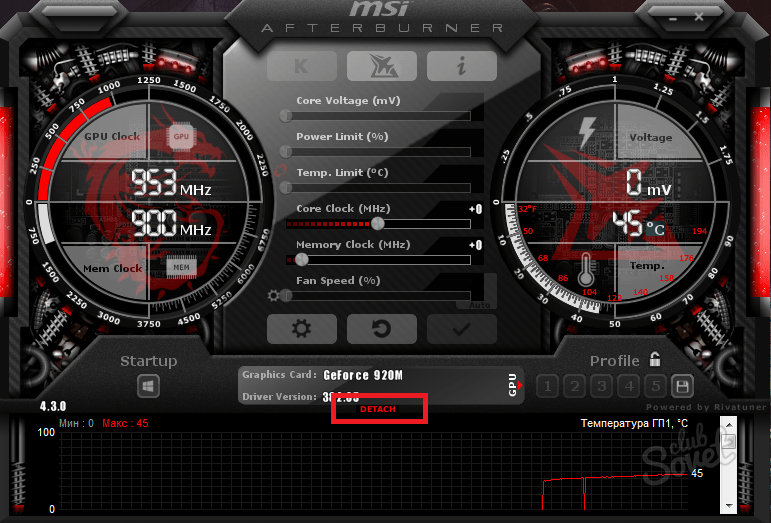Viewport: 771px width, 523px height.
Task: Click the 900 MHz memory clock reading
Action: pyautogui.click(x=170, y=223)
